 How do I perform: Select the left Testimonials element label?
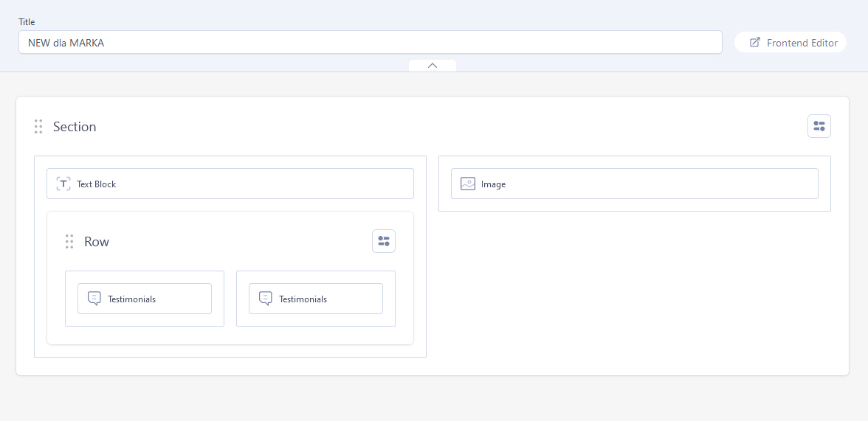point(131,299)
